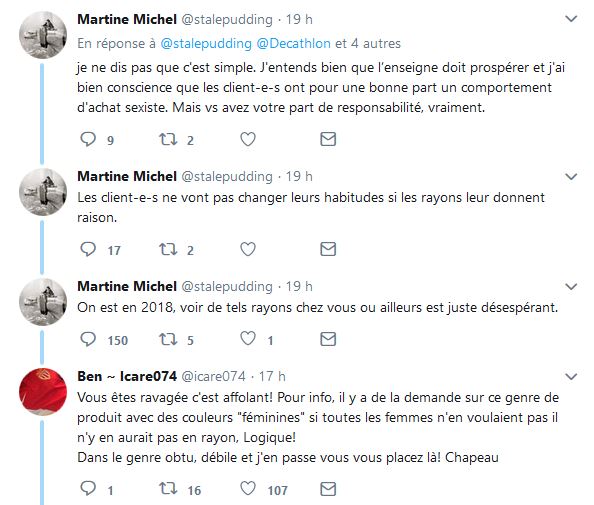
Task: Open replies on the 'On est en 2018' tweet
Action: pos(88,339)
